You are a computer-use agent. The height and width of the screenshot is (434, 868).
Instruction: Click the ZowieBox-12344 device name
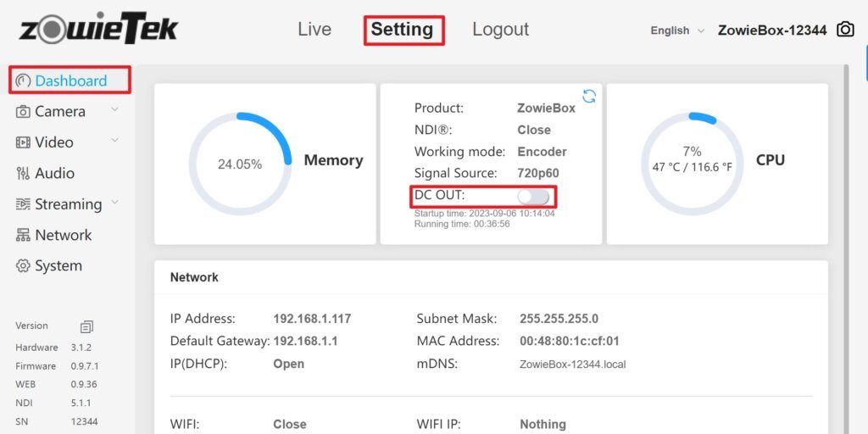point(771,31)
